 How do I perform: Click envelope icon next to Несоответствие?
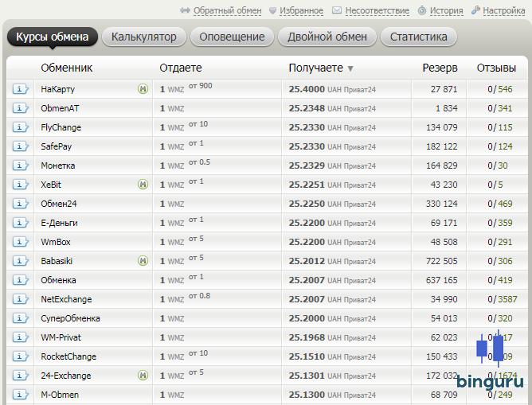pos(337,10)
